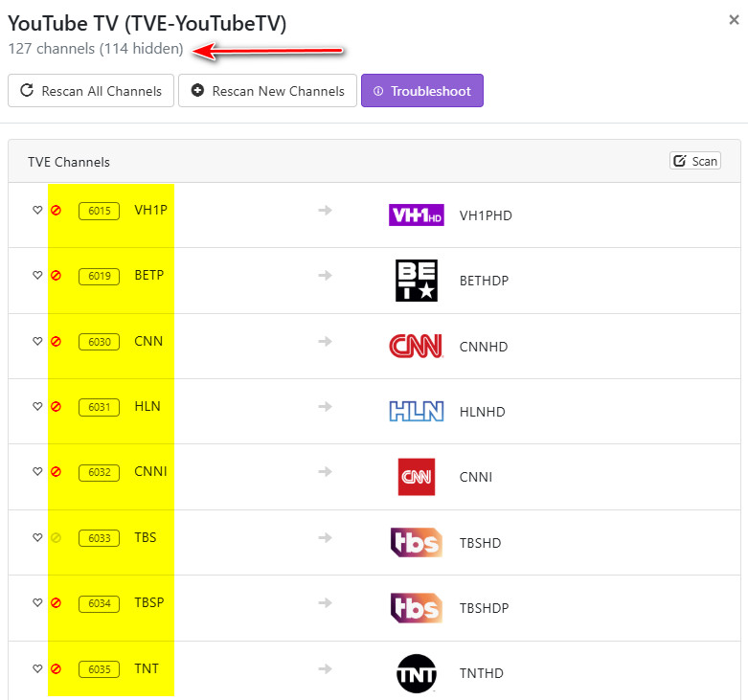Click channel number badge 6035
Viewport: 748px width, 700px height.
(100, 669)
